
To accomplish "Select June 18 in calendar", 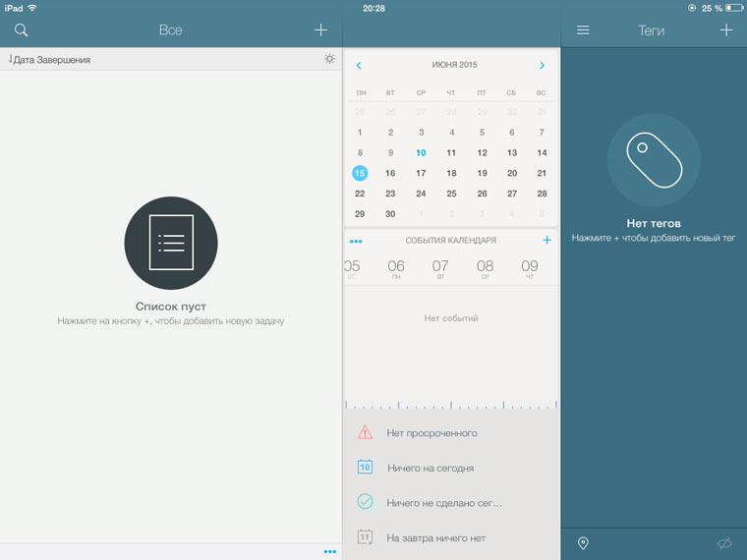I will (x=451, y=173).
